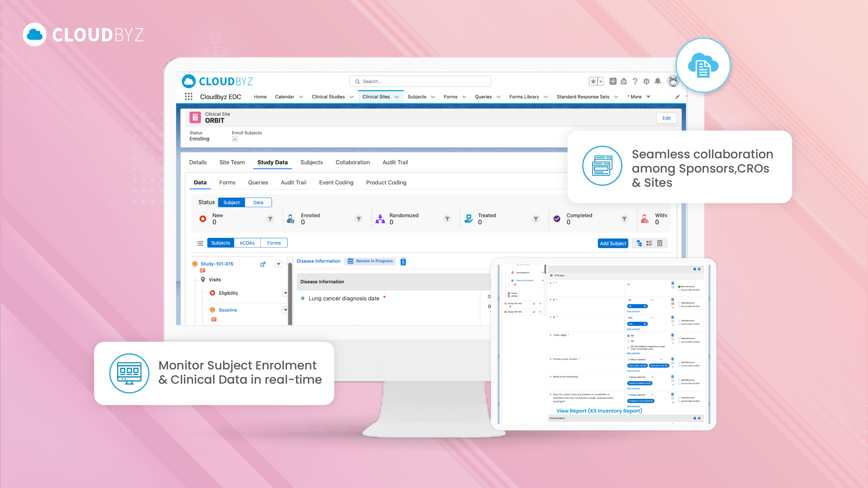
Task: Open Study-101-014 in new window icon
Action: [x=534, y=304]
